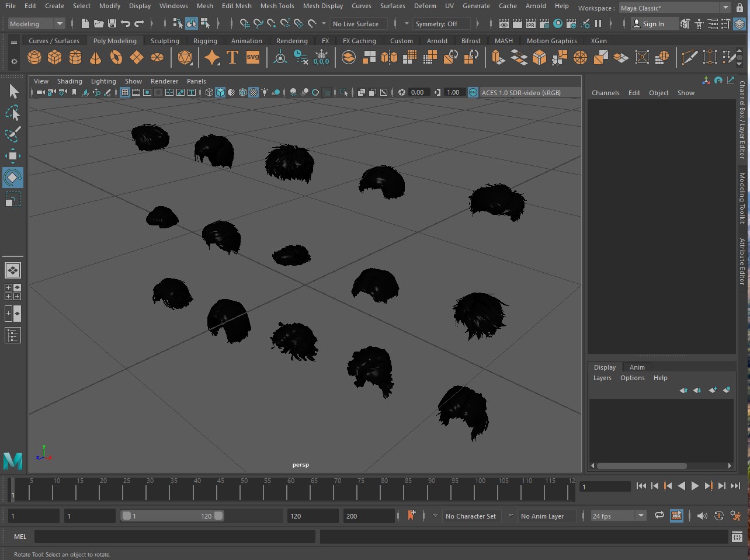Click the Sign In button
The width and height of the screenshot is (750, 560).
[648, 24]
